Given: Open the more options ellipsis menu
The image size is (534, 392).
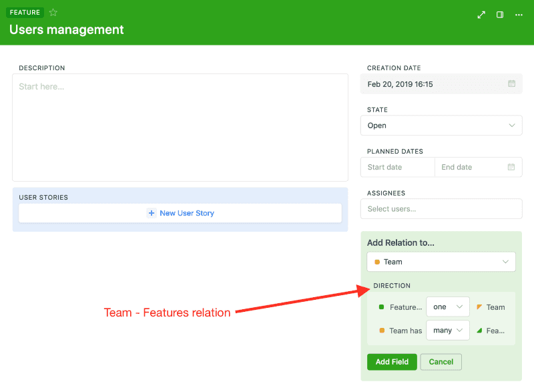Looking at the screenshot, I should (x=518, y=14).
